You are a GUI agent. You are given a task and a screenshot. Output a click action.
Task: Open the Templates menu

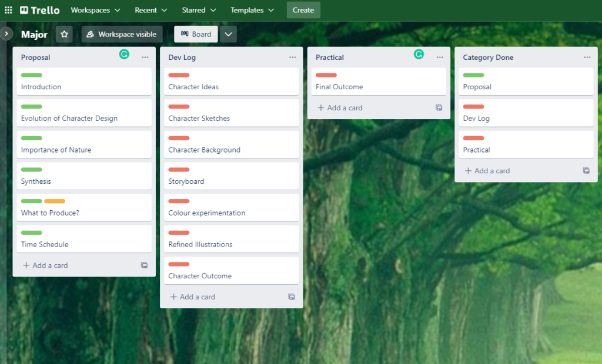click(252, 10)
